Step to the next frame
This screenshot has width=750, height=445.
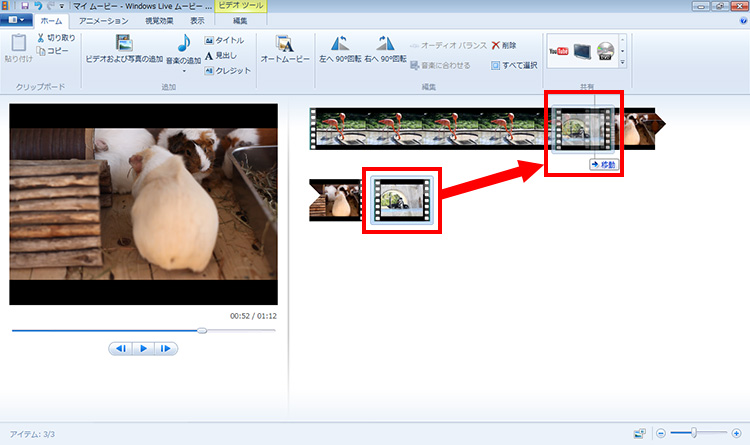165,348
